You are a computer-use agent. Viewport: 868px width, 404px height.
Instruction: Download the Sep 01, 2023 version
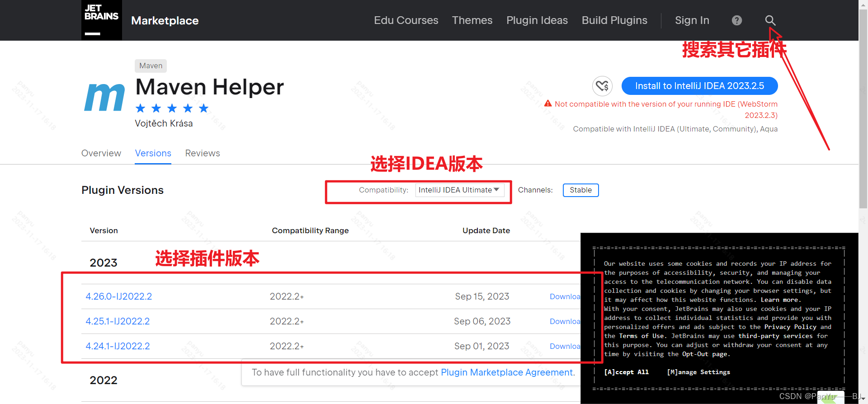click(565, 346)
